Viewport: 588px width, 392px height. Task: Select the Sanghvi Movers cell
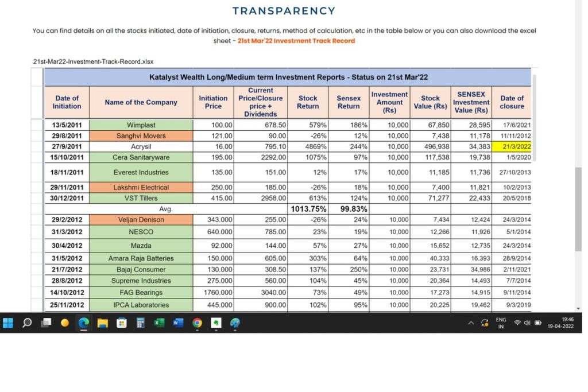[141, 135]
